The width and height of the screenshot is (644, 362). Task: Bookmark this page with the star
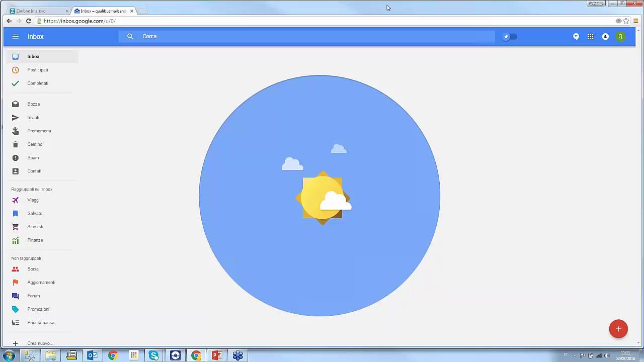point(626,21)
